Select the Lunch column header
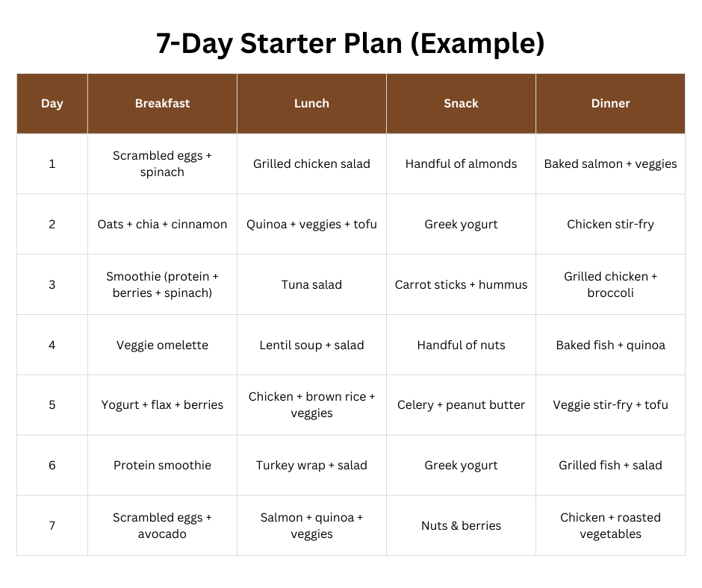702x588 pixels. [311, 104]
